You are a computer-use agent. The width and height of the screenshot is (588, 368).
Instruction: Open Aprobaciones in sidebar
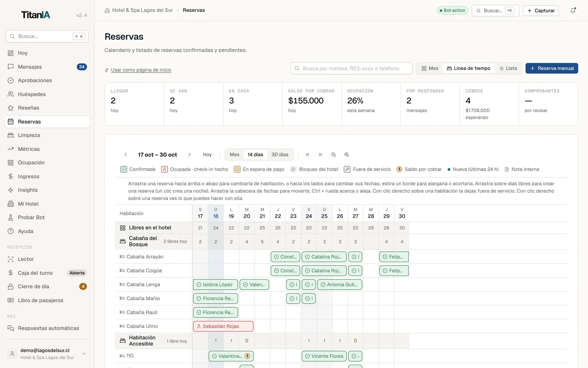click(47, 81)
